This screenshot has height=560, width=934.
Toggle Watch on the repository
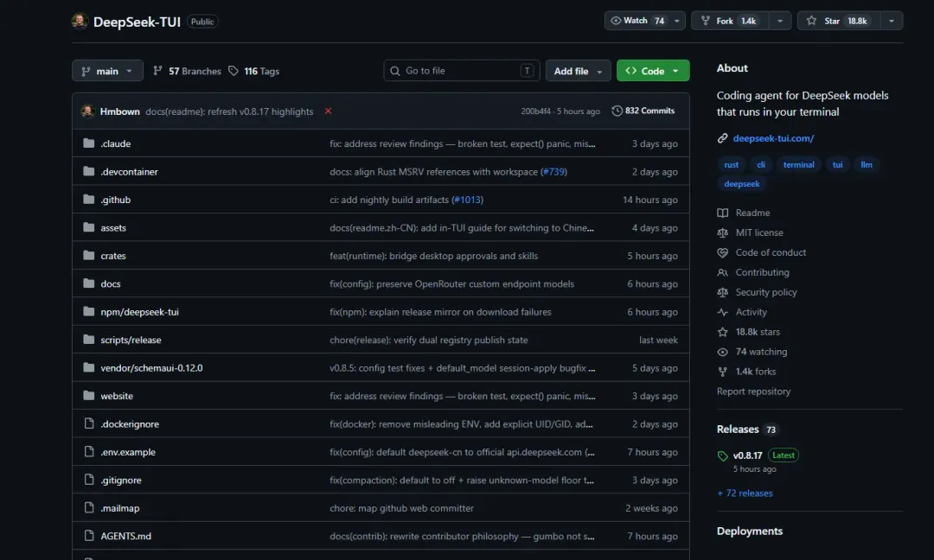[x=637, y=21]
